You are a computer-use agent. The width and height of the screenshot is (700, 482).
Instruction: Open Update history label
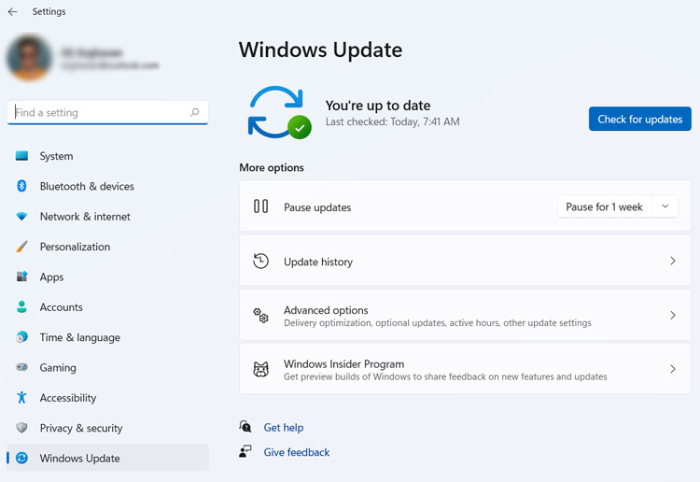point(318,262)
